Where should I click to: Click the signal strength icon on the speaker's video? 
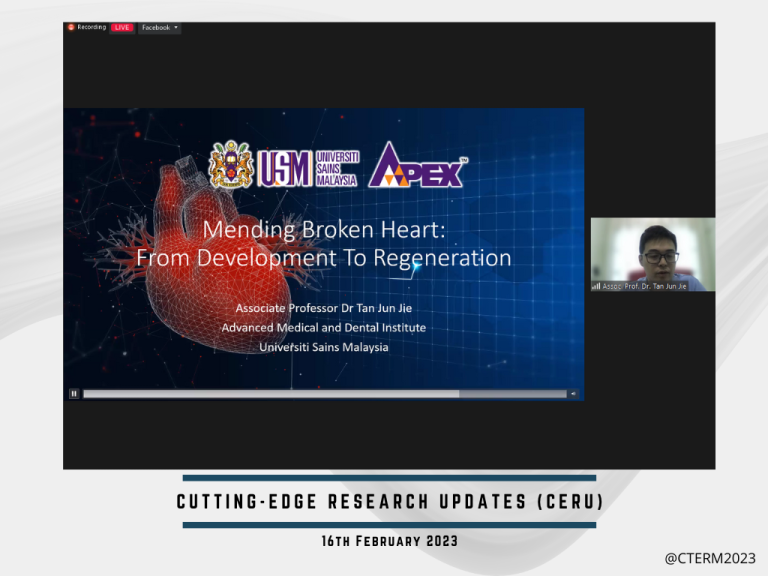(x=596, y=286)
